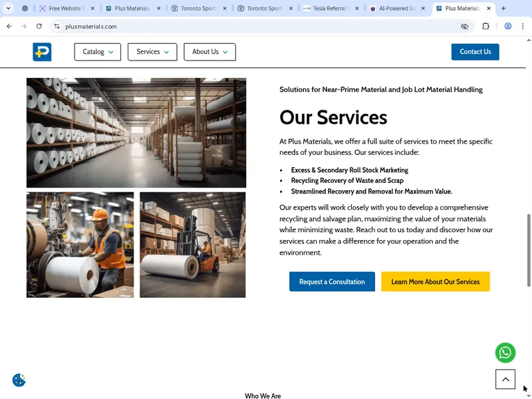This screenshot has height=399, width=532.
Task: Click the Contact Us button
Action: (475, 52)
